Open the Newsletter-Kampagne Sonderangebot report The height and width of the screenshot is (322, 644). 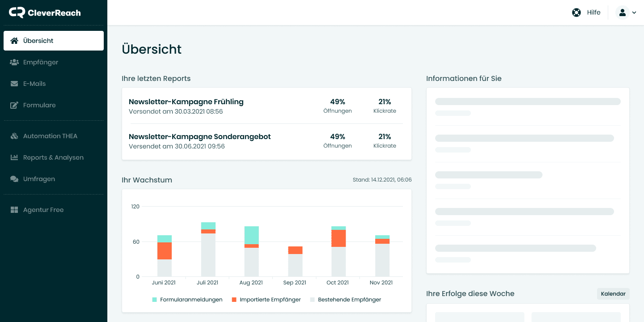point(199,136)
